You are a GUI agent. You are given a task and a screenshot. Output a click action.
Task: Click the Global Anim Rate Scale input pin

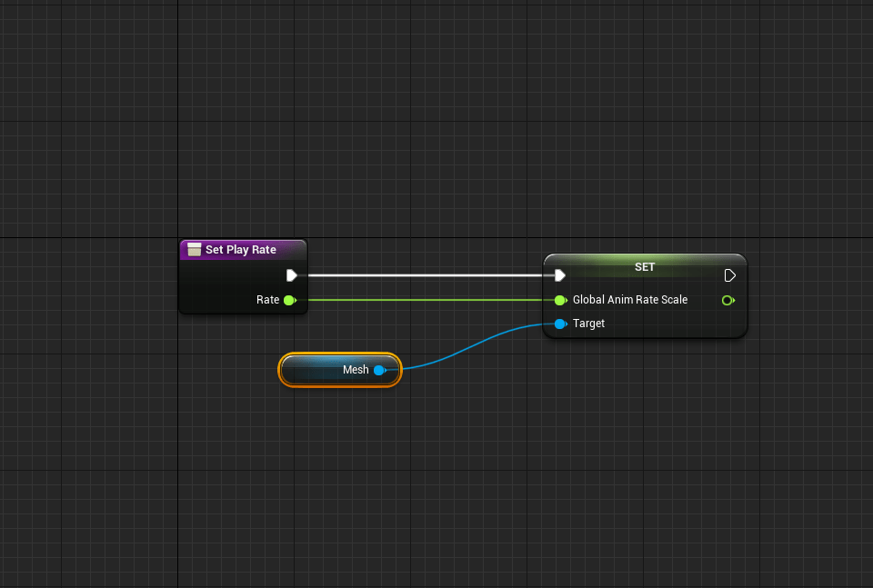pos(560,300)
